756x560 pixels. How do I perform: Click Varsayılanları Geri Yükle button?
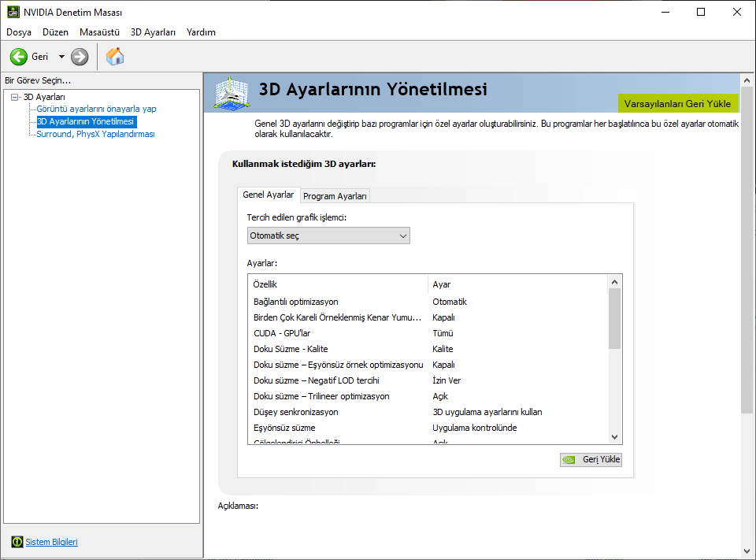pos(677,103)
